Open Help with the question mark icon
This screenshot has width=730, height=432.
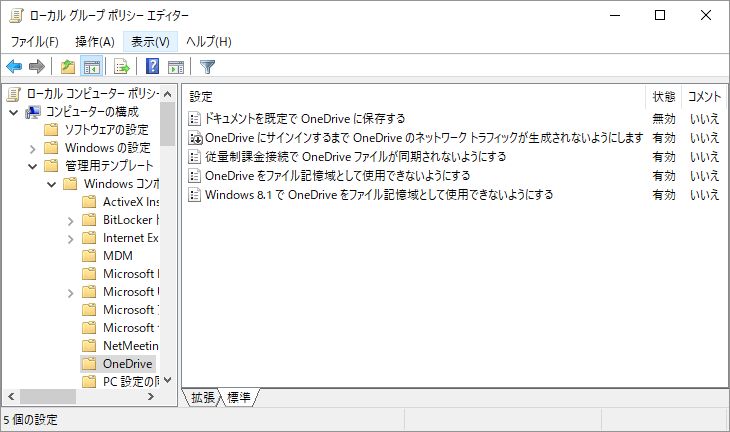click(153, 67)
